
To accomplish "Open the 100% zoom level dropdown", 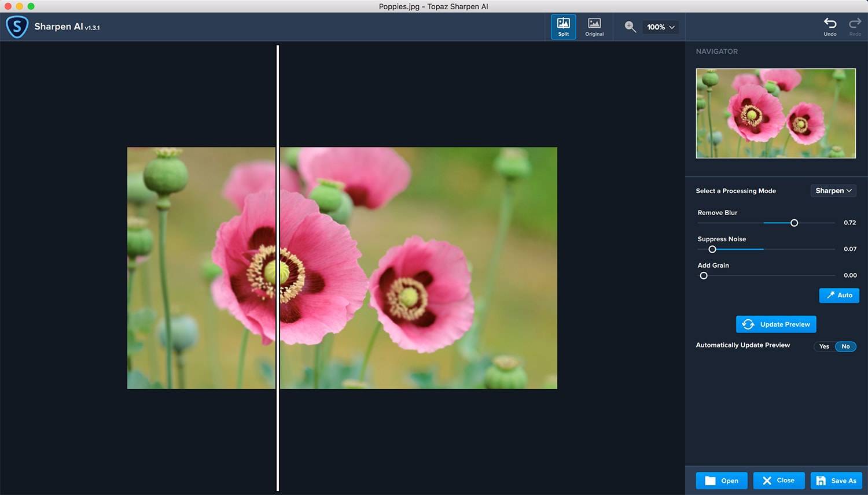I will 660,27.
